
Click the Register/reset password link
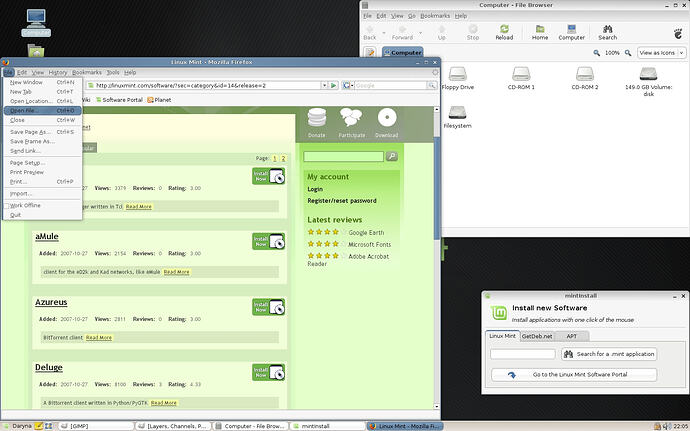click(x=342, y=201)
